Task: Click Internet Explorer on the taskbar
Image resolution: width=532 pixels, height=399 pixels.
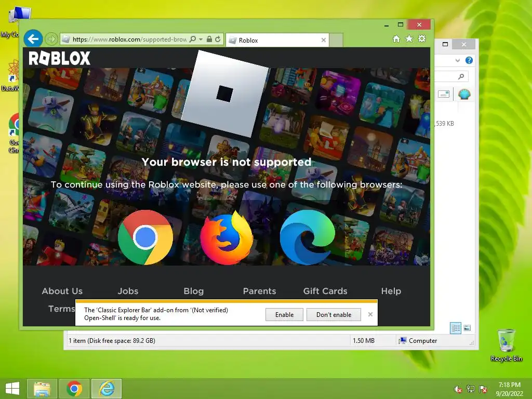Action: pyautogui.click(x=107, y=389)
